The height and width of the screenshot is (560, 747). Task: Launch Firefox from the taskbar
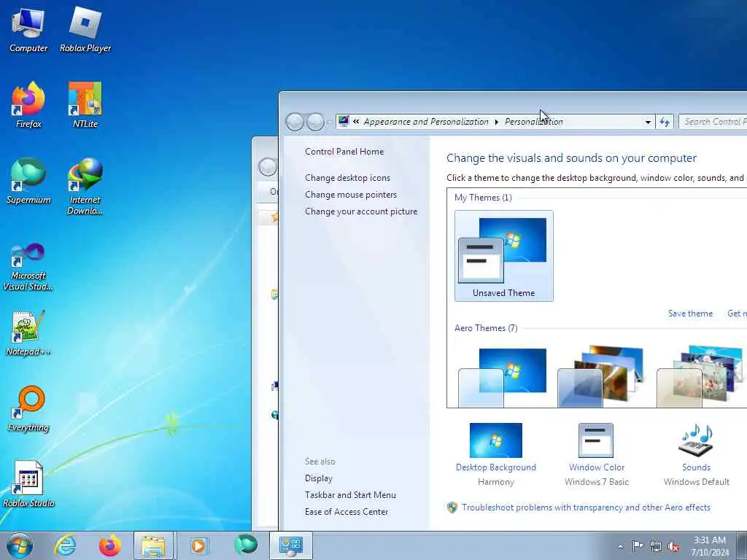[x=109, y=545]
